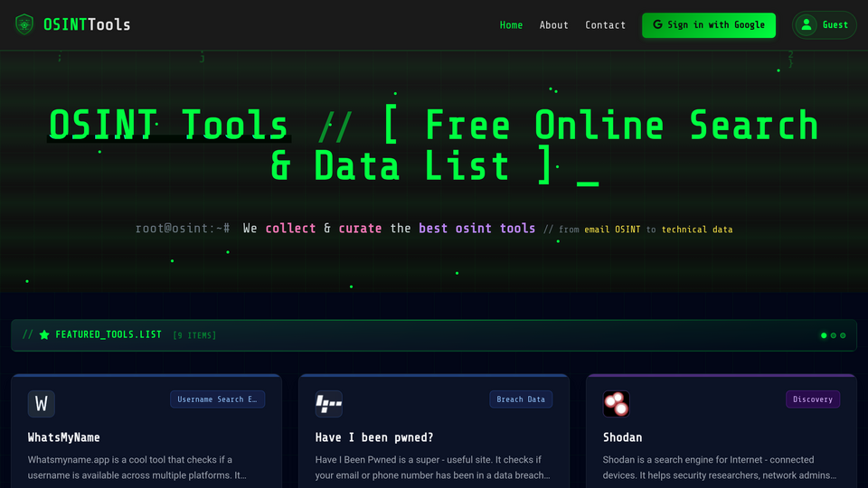
Task: Open the OSINTTools brand name link
Action: coord(87,24)
